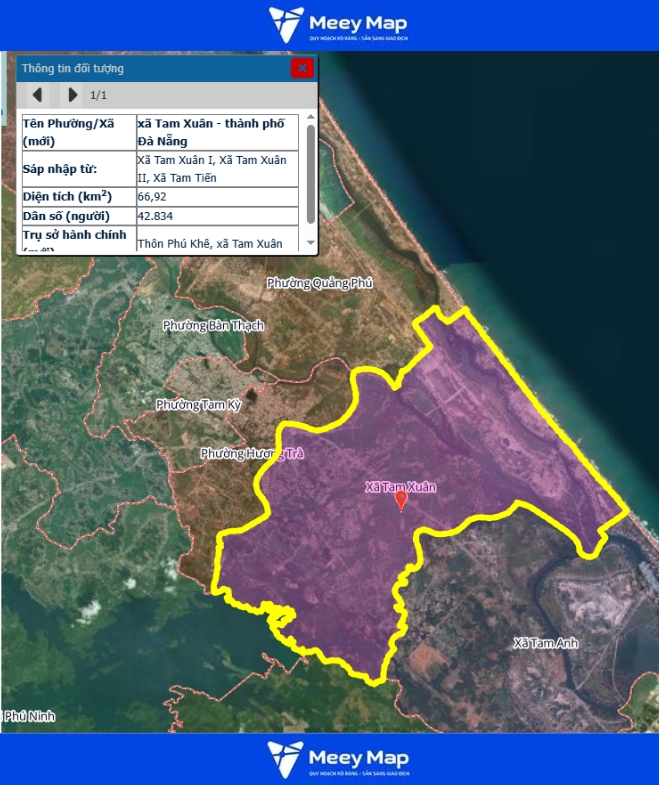The width and height of the screenshot is (659, 785).
Task: Click the next record arrow in popup
Action: point(72,95)
